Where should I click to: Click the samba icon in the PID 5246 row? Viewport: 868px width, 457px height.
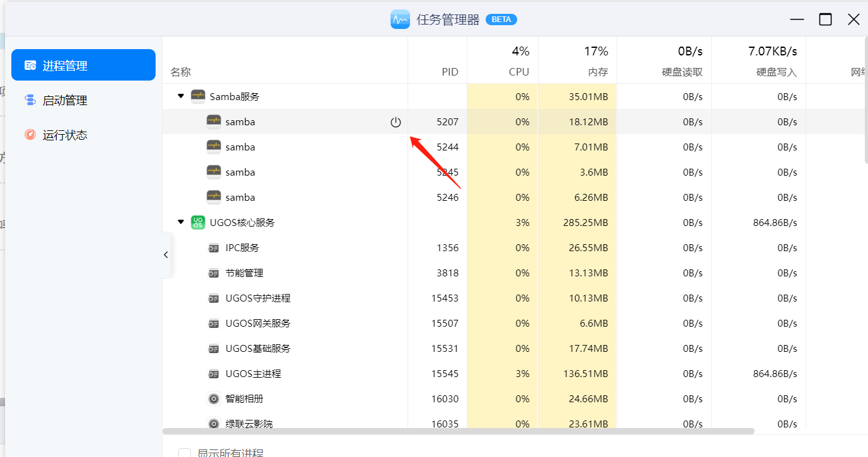[214, 197]
